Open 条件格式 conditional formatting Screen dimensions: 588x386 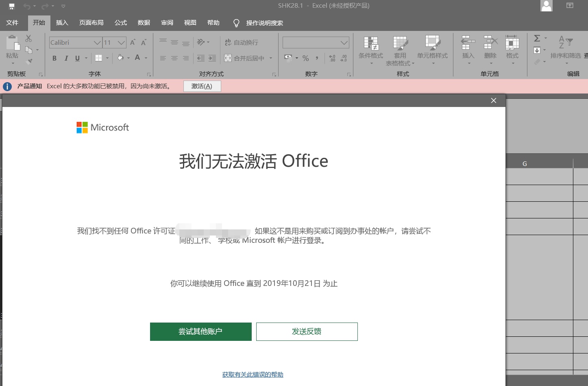(x=371, y=50)
